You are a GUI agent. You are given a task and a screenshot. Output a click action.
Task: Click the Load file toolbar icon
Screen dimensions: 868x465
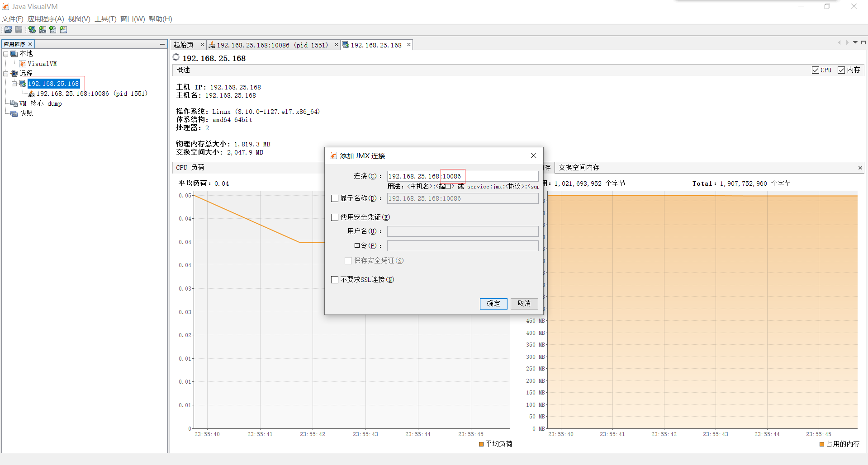coord(8,30)
